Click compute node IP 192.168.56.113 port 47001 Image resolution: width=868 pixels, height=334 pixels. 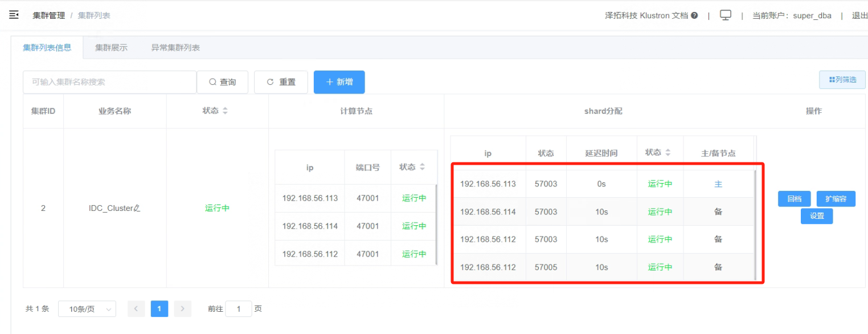(x=310, y=198)
